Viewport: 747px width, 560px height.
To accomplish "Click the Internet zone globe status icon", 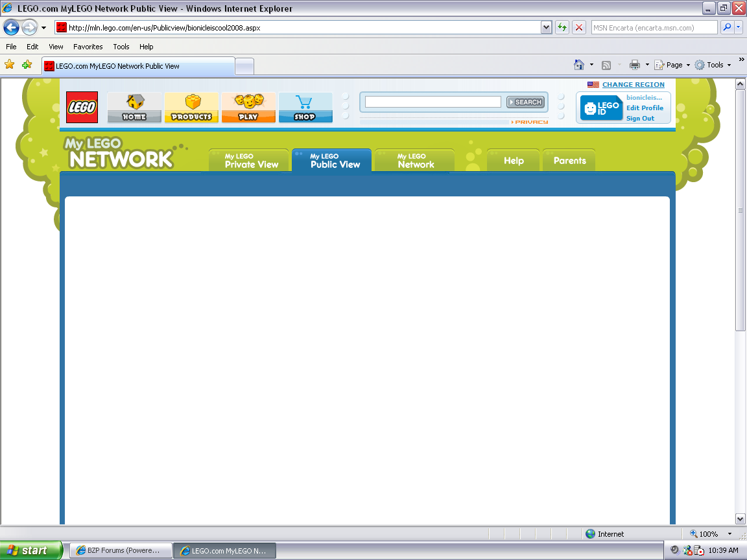I will (x=590, y=534).
